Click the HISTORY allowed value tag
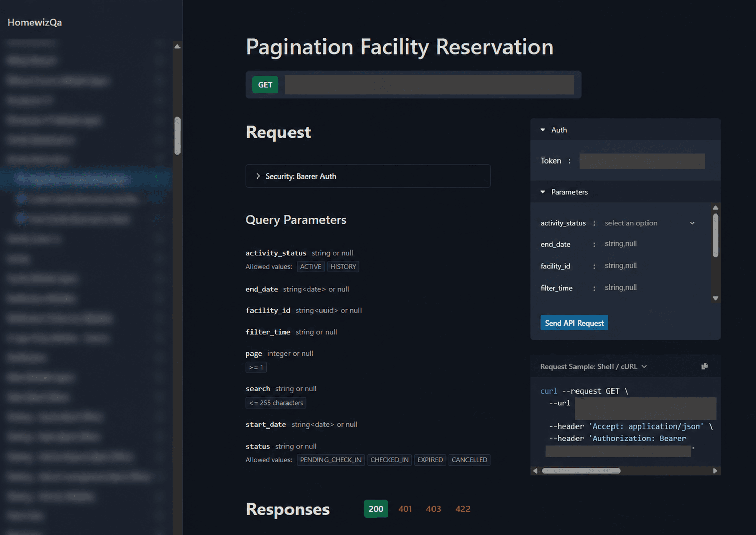Image resolution: width=756 pixels, height=535 pixels. (343, 267)
